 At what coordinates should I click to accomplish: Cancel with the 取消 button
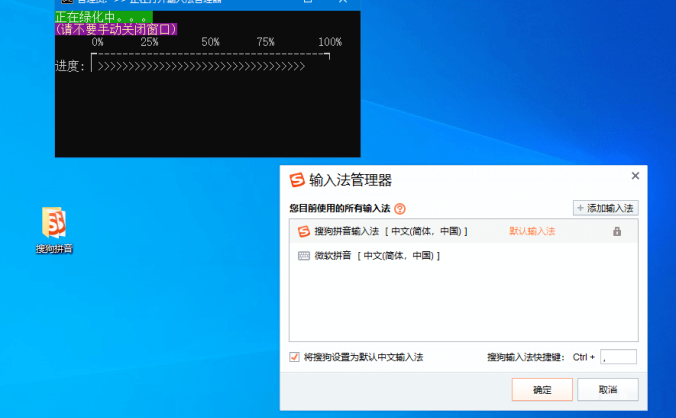(x=607, y=390)
